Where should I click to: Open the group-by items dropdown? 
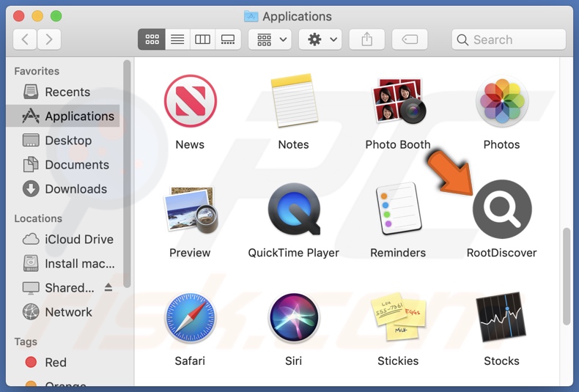pyautogui.click(x=270, y=39)
